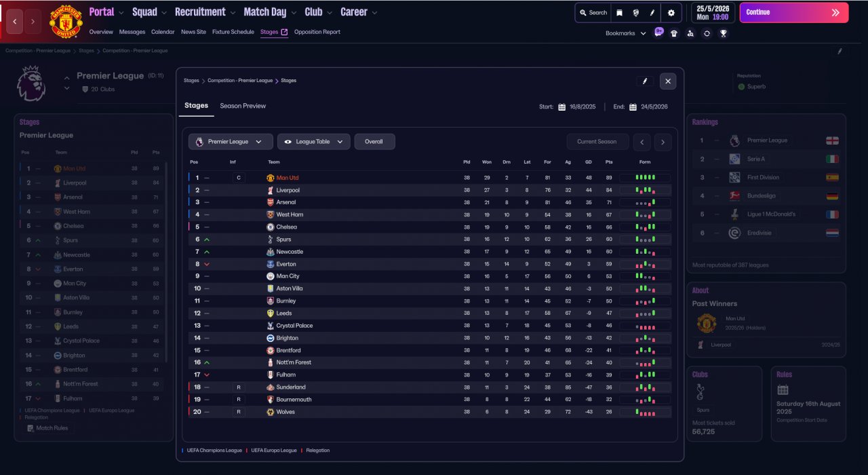
Task: Click Competition - Premier League in dialog breadcrumb
Action: tap(240, 81)
